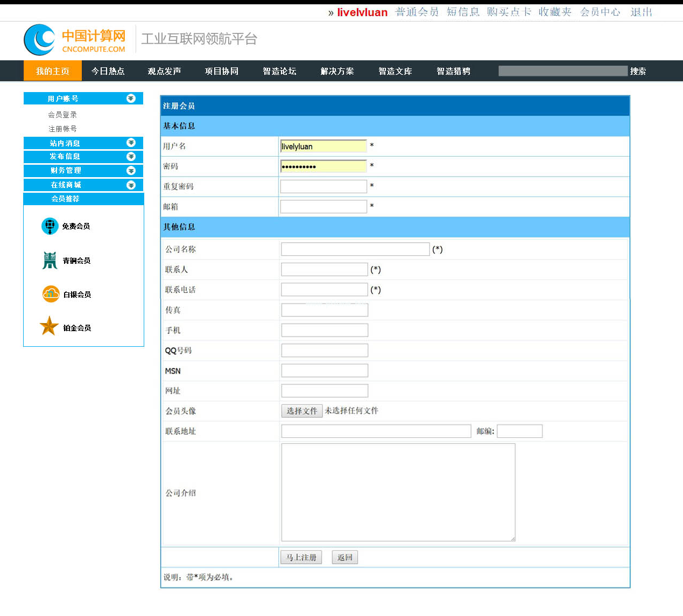The image size is (683, 616).
Task: Open the 项目协同 navigation item
Action: point(222,71)
